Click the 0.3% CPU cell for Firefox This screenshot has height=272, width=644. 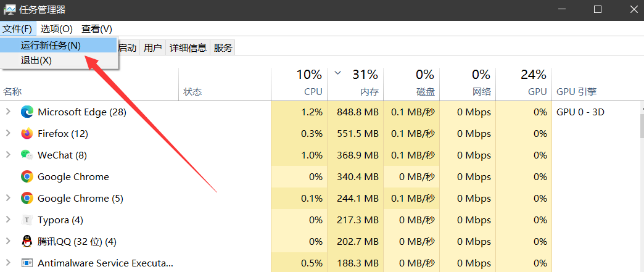[x=299, y=134]
